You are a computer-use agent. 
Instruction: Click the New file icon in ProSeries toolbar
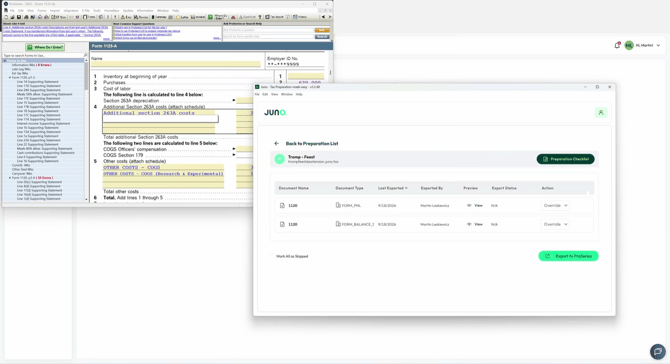[x=6, y=17]
